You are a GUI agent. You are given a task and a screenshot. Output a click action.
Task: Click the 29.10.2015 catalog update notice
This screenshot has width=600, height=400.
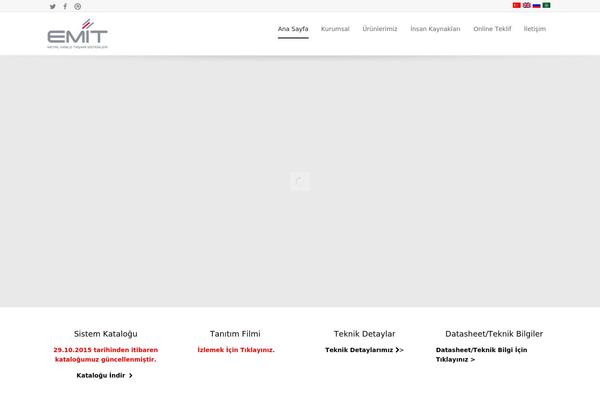pos(106,354)
